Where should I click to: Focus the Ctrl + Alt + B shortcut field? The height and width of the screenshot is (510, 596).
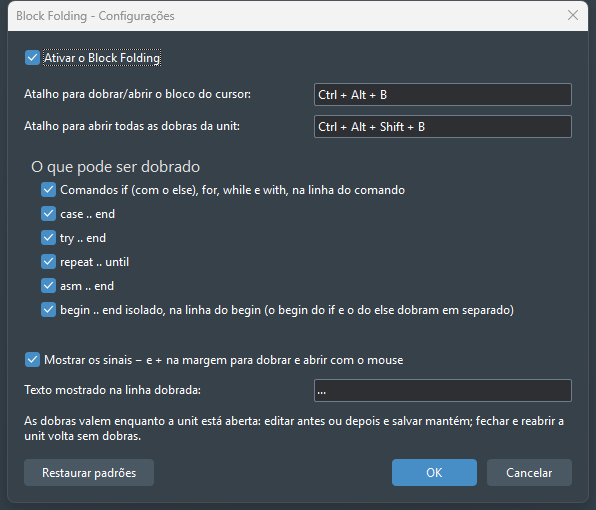(443, 95)
